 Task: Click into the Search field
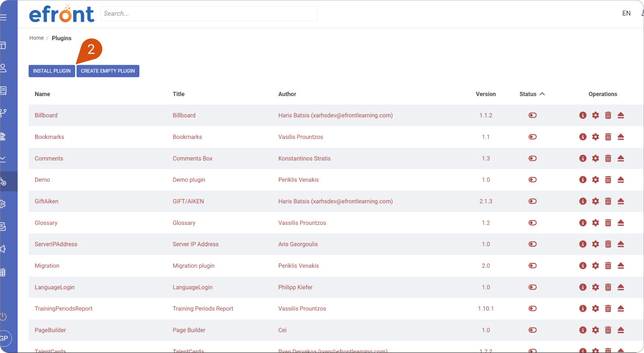209,13
